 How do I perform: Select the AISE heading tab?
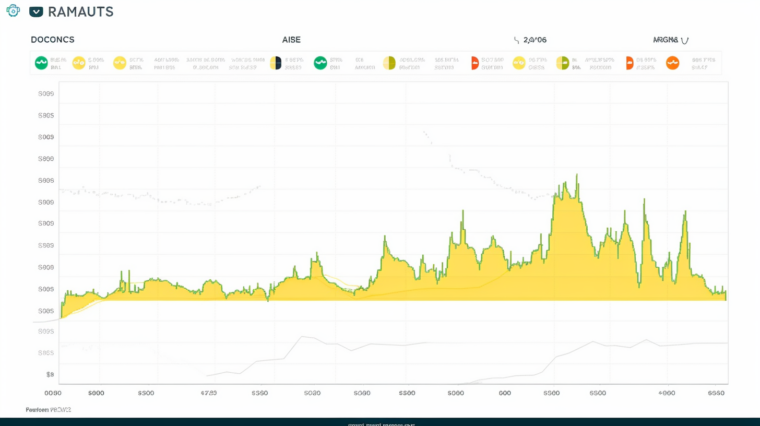[x=292, y=40]
